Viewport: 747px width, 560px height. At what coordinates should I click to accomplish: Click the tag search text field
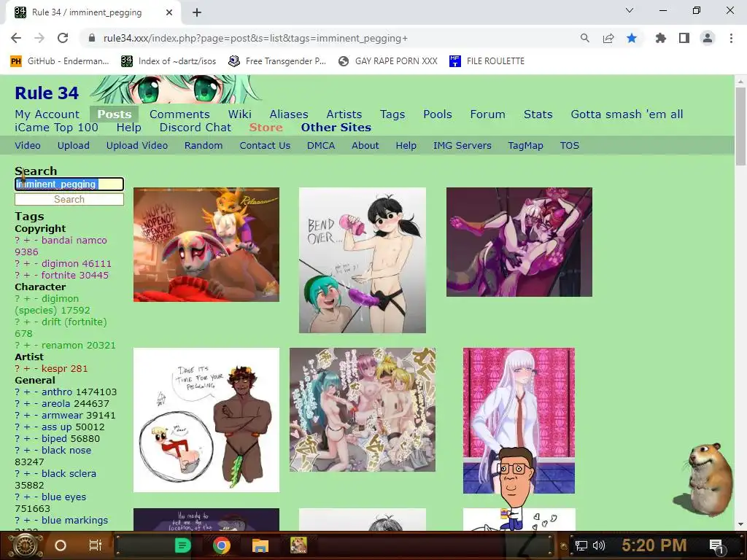coord(69,184)
